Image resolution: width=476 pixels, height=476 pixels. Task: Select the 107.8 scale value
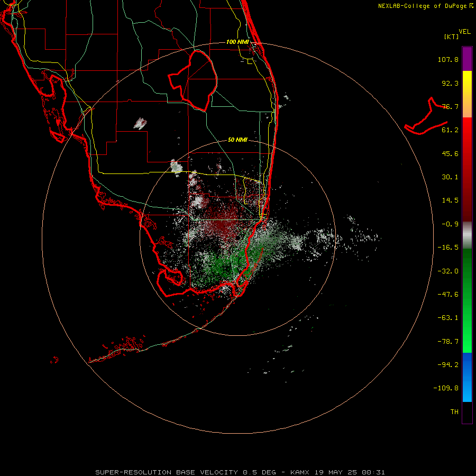(448, 59)
